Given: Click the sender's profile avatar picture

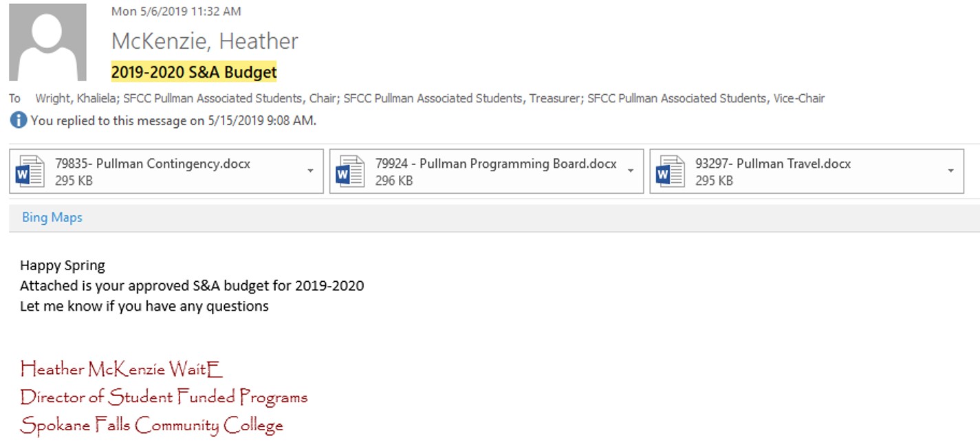Looking at the screenshot, I should point(47,42).
